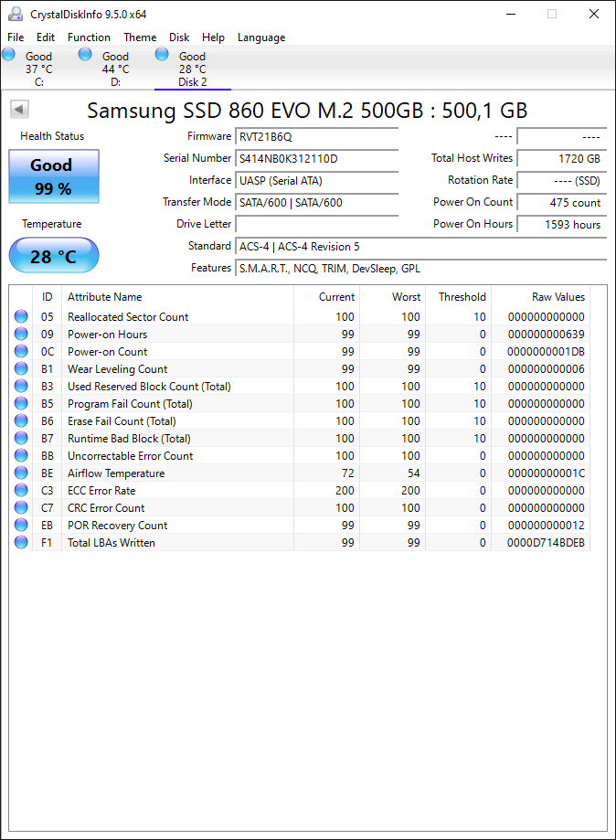Close the CrystalDiskInfo window
This screenshot has width=616, height=840.
(594, 14)
